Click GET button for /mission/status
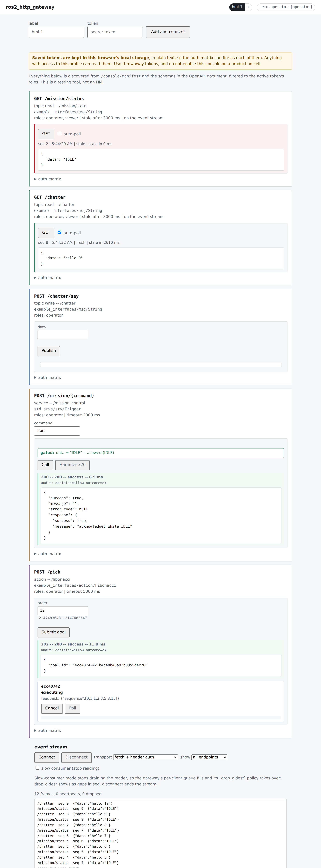321x868 pixels. 46,134
